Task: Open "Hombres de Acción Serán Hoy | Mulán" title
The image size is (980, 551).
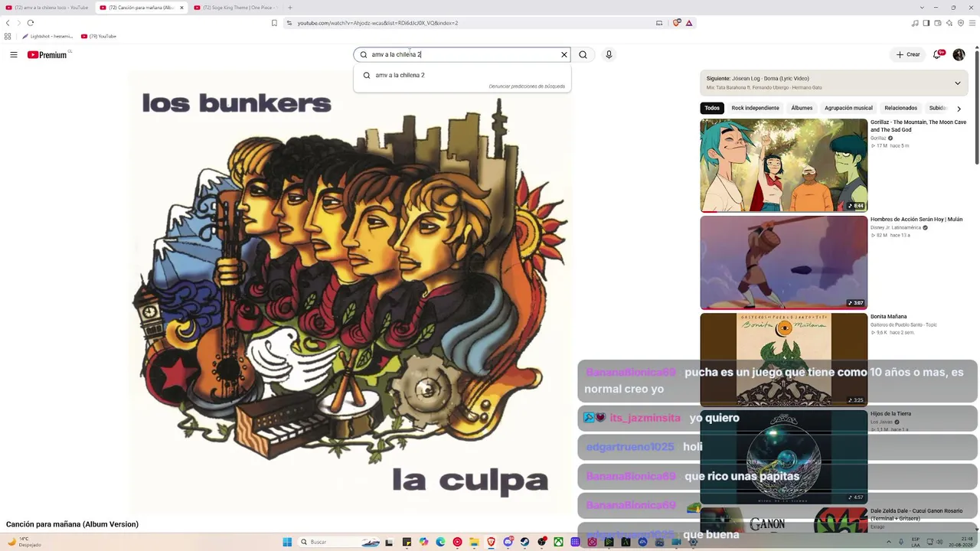Action: coord(916,220)
